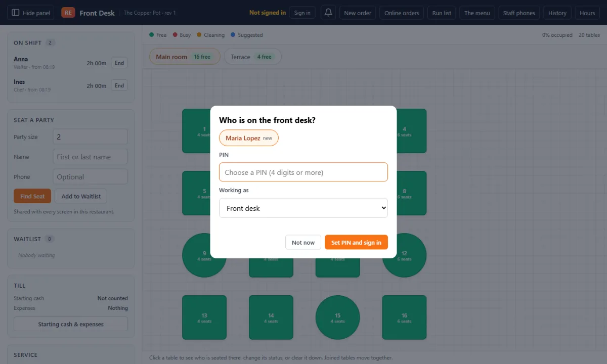Start a New order
The image size is (607, 364).
pyautogui.click(x=358, y=13)
